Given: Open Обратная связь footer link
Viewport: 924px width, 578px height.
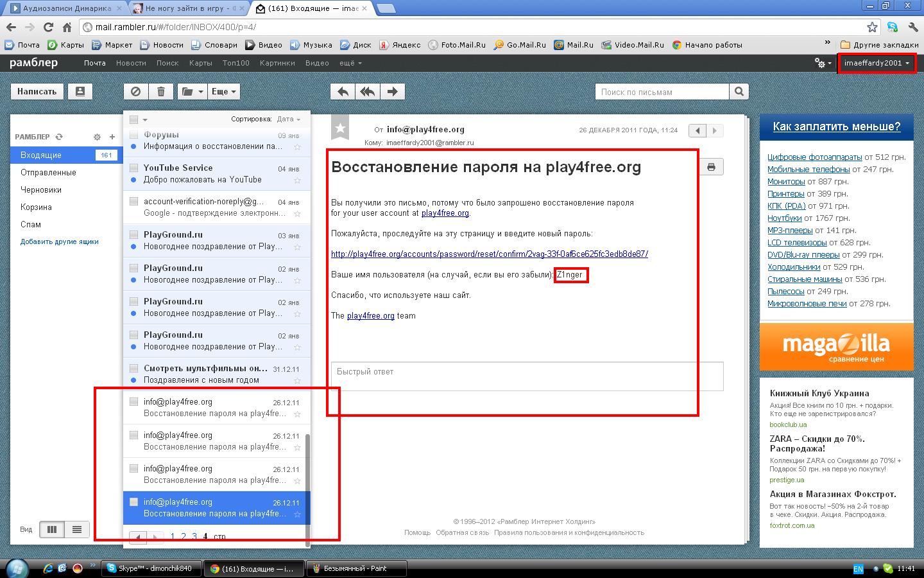Looking at the screenshot, I should pyautogui.click(x=463, y=532).
